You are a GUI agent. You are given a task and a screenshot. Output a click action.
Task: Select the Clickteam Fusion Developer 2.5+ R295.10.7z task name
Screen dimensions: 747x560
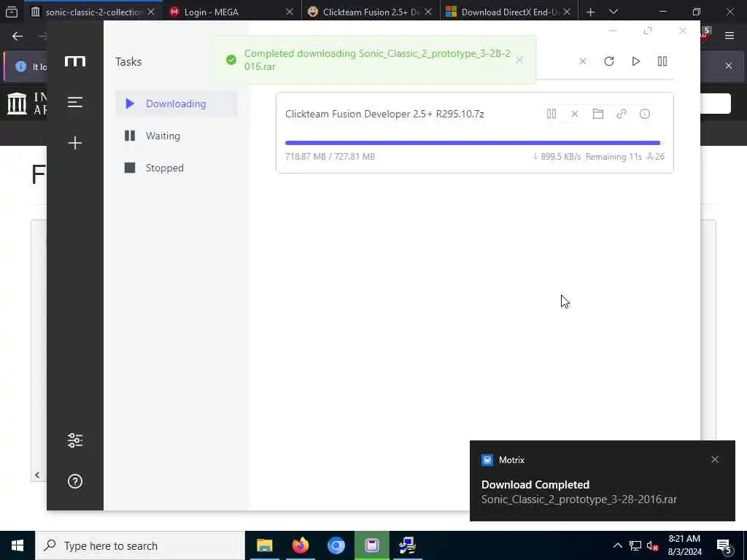[384, 114]
